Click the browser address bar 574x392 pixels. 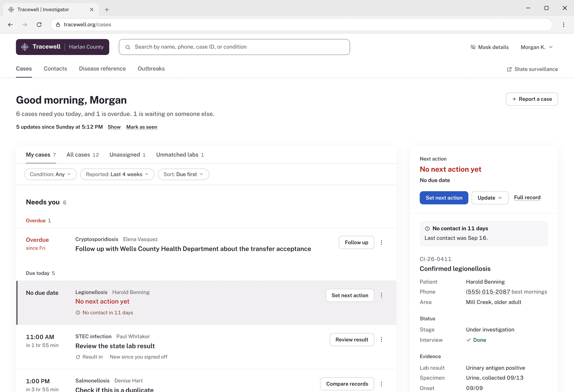pyautogui.click(x=301, y=25)
